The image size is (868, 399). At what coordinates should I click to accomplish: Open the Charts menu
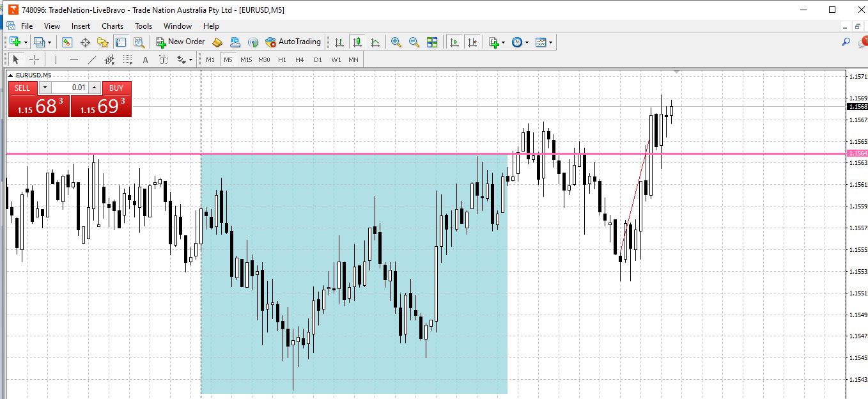(112, 26)
